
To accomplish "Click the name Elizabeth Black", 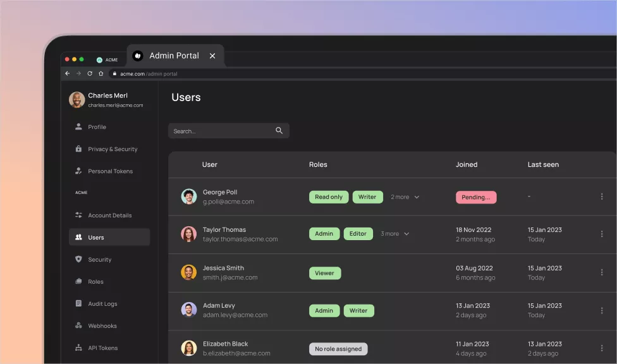I will (x=226, y=344).
